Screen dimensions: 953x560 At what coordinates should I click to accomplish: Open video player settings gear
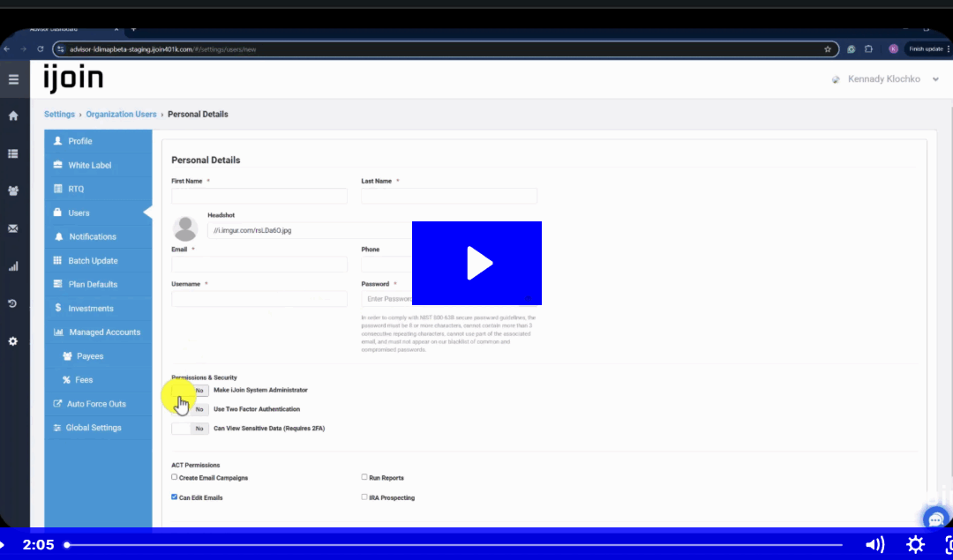tap(915, 544)
